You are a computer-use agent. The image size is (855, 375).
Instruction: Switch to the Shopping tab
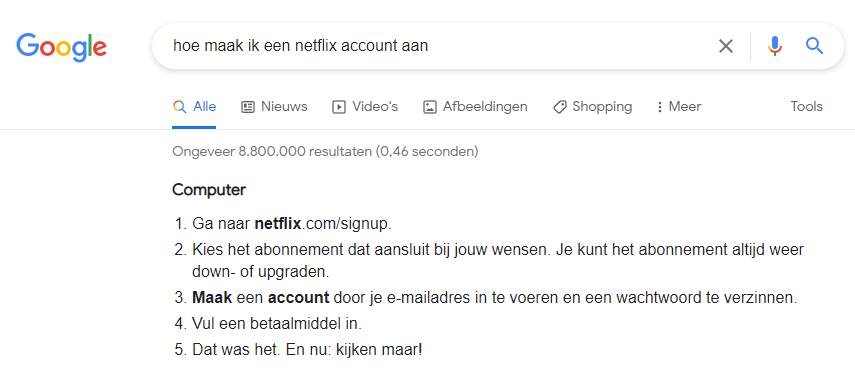(x=602, y=107)
